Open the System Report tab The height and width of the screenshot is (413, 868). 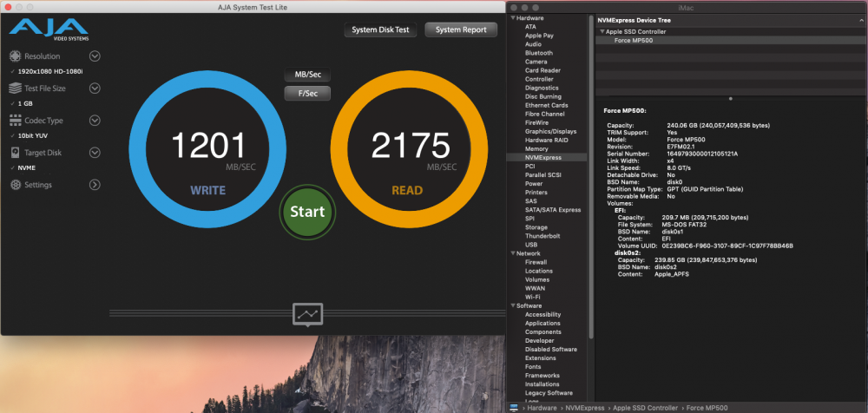click(461, 29)
